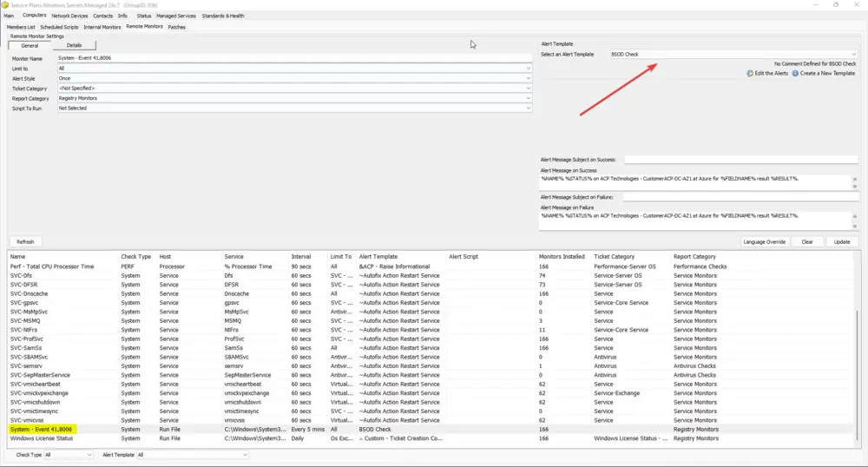Click the Language Override button

(765, 242)
